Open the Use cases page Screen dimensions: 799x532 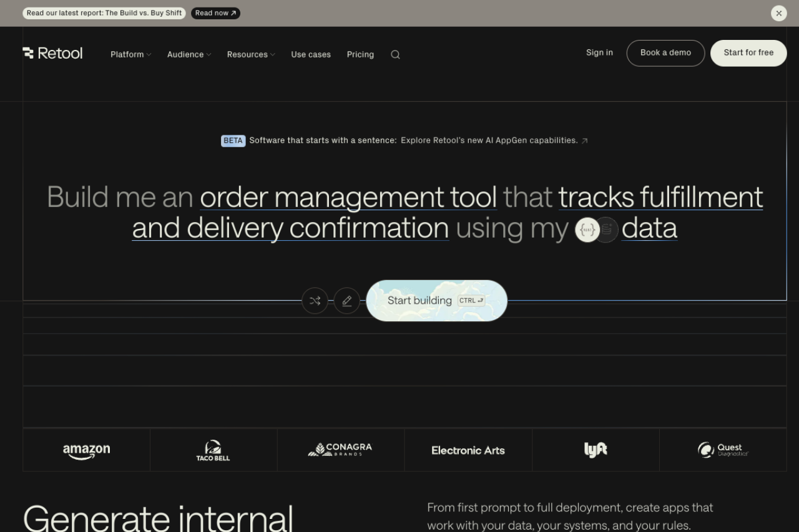[311, 54]
